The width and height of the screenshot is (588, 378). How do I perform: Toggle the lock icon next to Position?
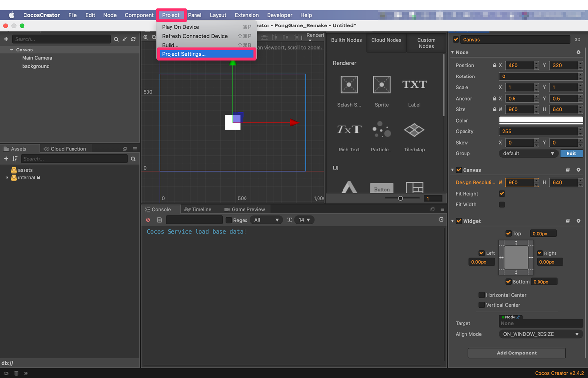(494, 65)
